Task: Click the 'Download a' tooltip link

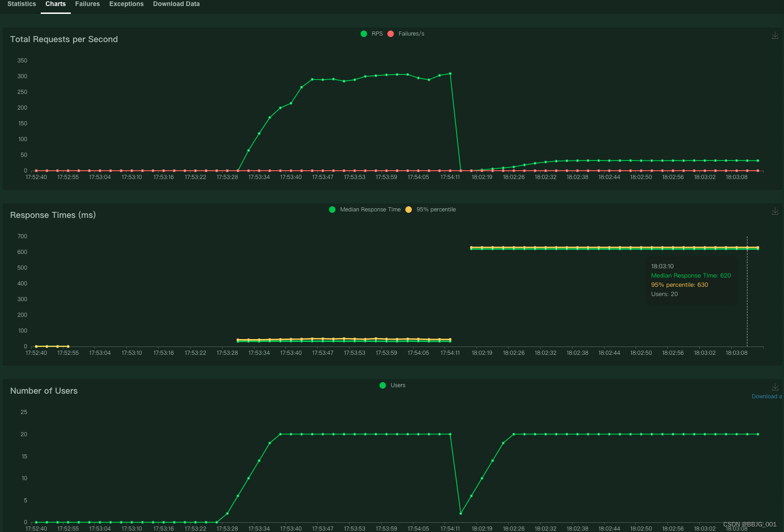Action: tap(766, 396)
